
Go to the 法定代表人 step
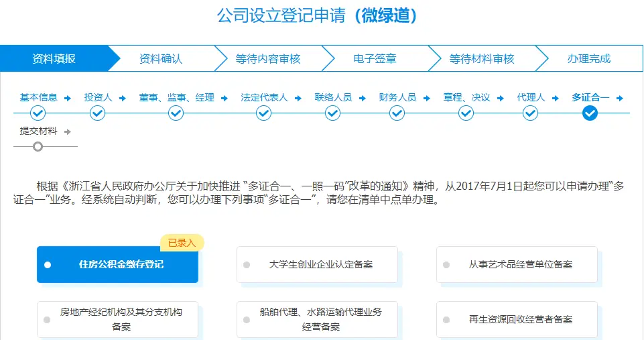(264, 97)
